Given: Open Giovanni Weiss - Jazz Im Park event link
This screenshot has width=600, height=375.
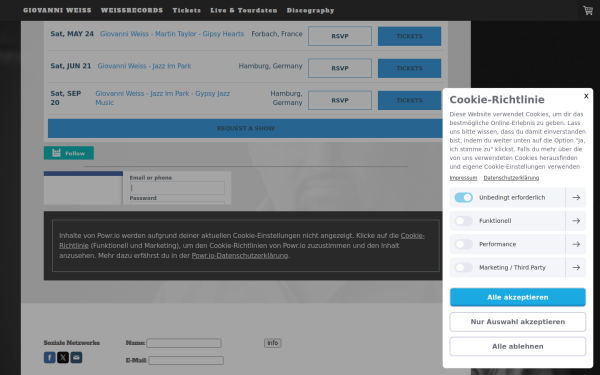Looking at the screenshot, I should click(x=144, y=66).
